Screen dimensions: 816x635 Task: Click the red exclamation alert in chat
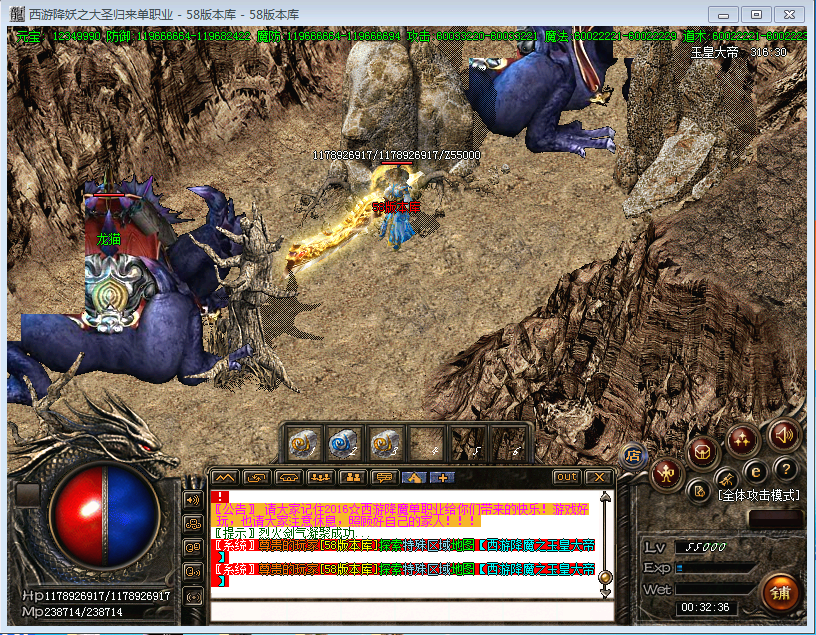tap(220, 497)
